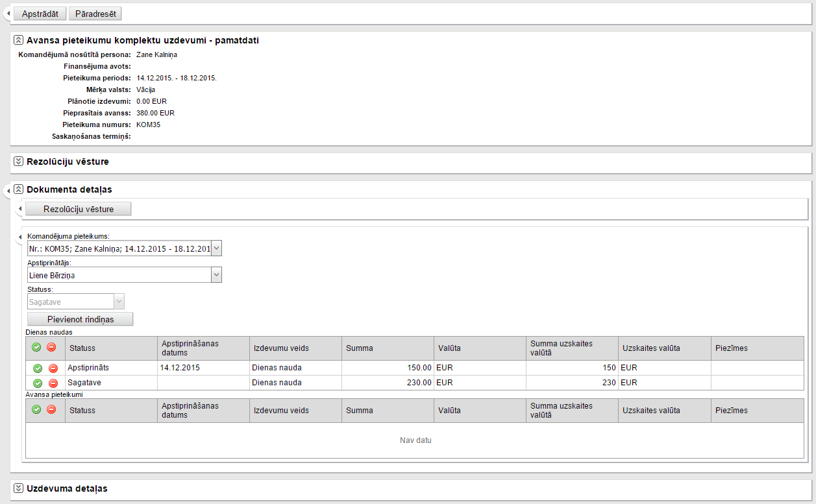Click the Statuss dropdown showing Sagatave
The height and width of the screenshot is (504, 816).
(x=76, y=302)
